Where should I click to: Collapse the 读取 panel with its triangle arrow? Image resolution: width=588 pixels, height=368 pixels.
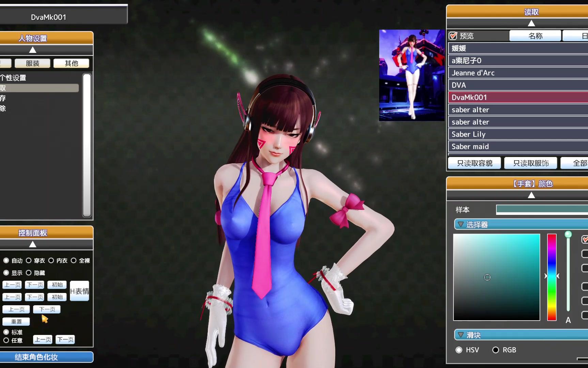[531, 23]
